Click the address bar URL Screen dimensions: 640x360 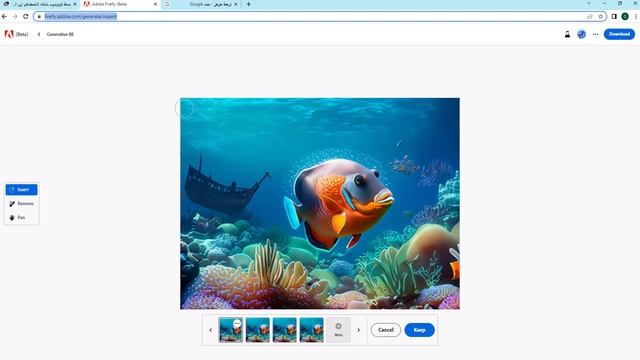81,16
